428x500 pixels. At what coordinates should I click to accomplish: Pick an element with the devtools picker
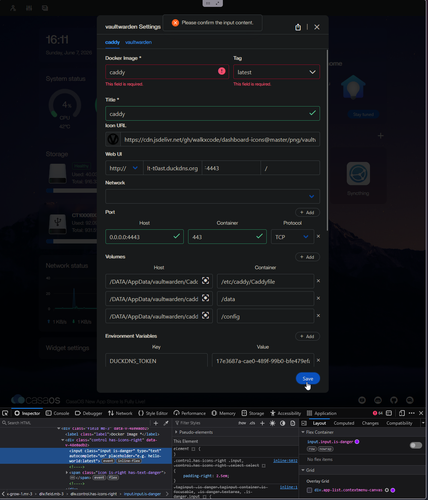point(5,413)
